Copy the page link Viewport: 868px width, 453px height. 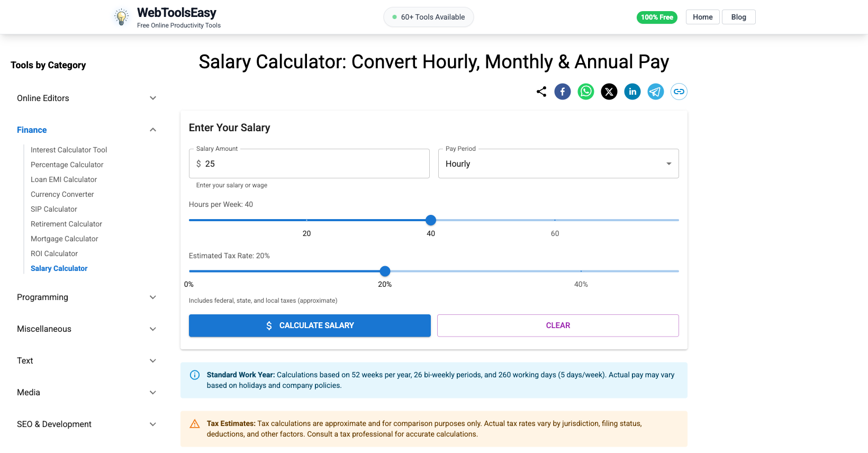(679, 92)
